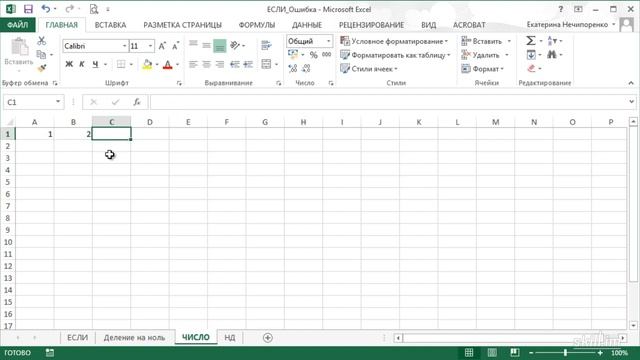Open print preview from quick access toolbar
The height and width of the screenshot is (360, 640).
[x=94, y=9]
